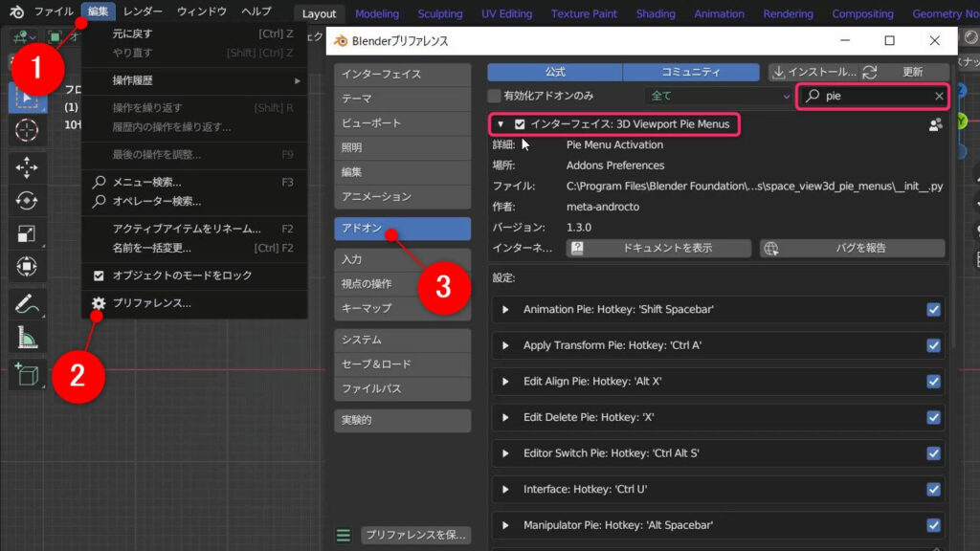Screen dimensions: 980x551
Task: Select the Select Box tool in the toolbar
Action: (x=26, y=99)
